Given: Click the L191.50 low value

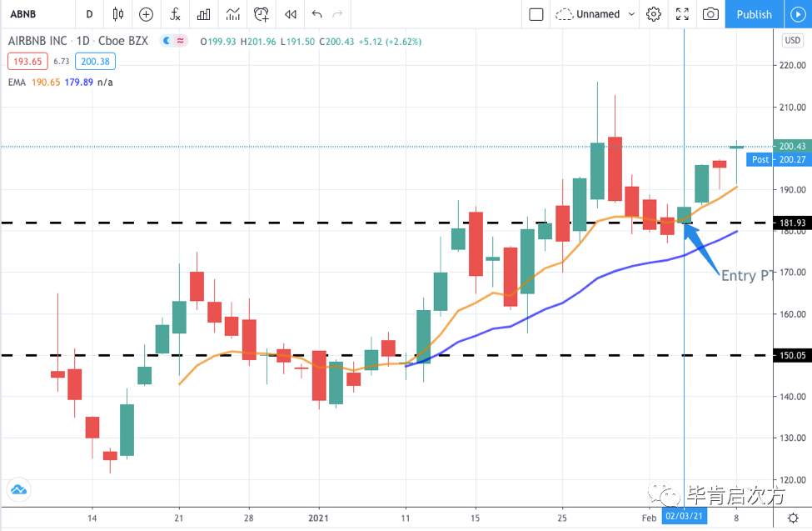Looking at the screenshot, I should pos(298,42).
